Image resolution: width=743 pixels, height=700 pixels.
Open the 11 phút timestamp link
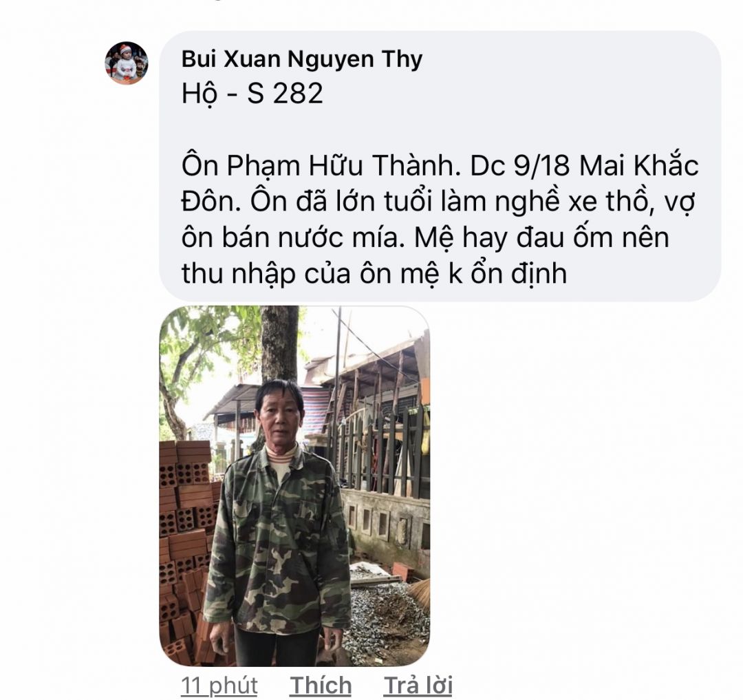219,686
